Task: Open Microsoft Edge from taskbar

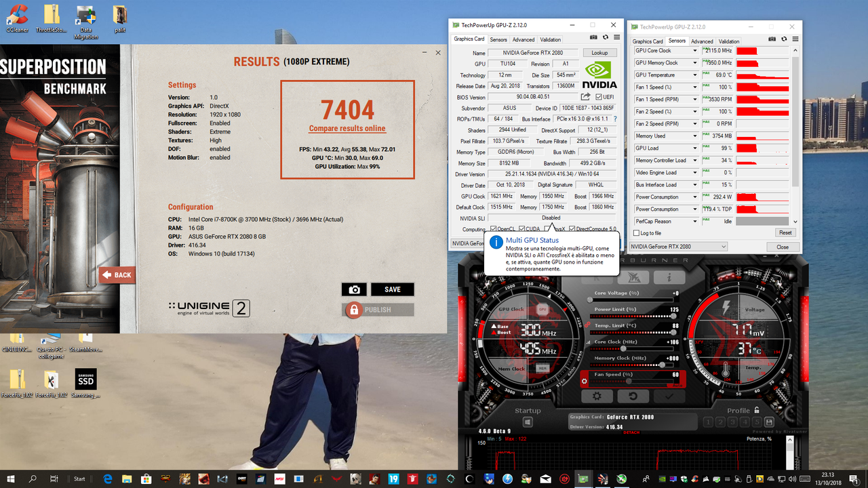Action: [x=108, y=479]
